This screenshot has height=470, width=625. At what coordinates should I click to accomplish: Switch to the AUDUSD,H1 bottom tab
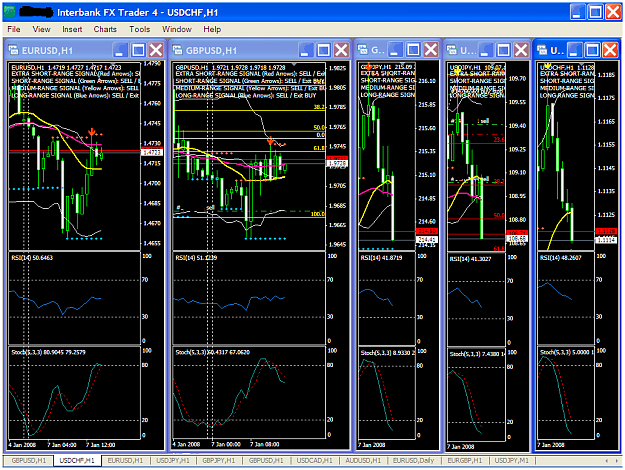click(363, 460)
